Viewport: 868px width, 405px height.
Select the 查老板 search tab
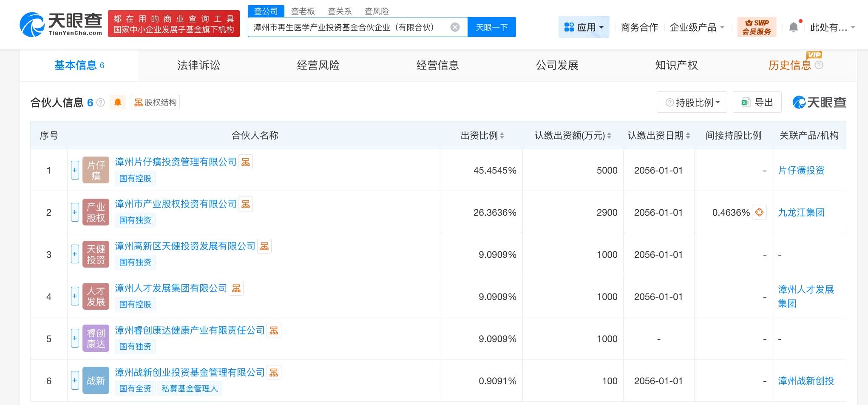303,11
